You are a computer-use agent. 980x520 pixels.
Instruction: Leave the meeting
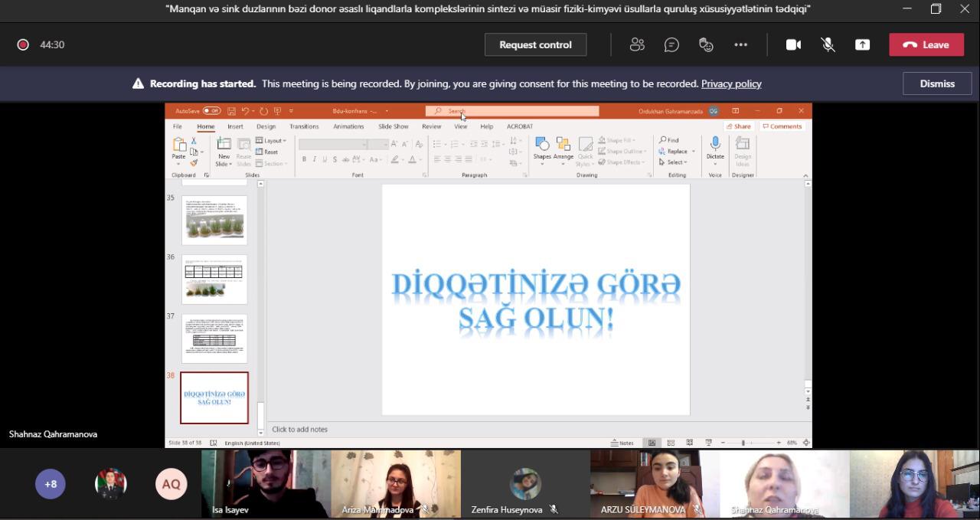click(926, 44)
